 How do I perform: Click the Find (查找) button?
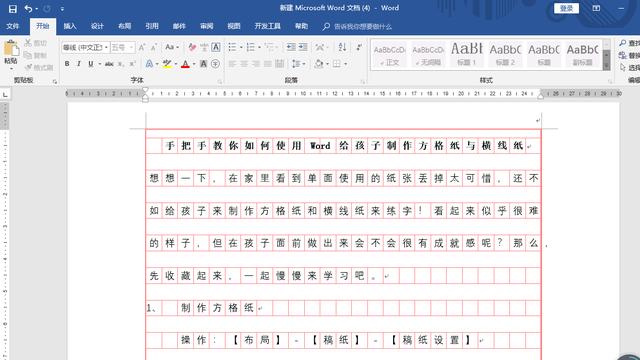tap(629, 43)
